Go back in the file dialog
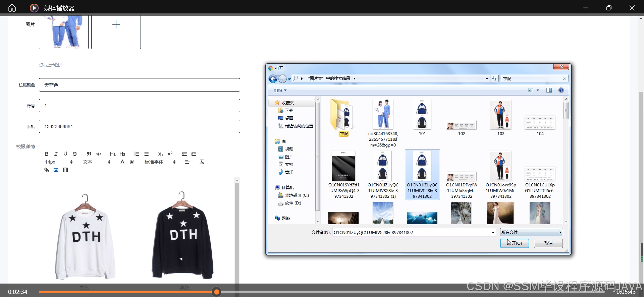 tap(273, 79)
